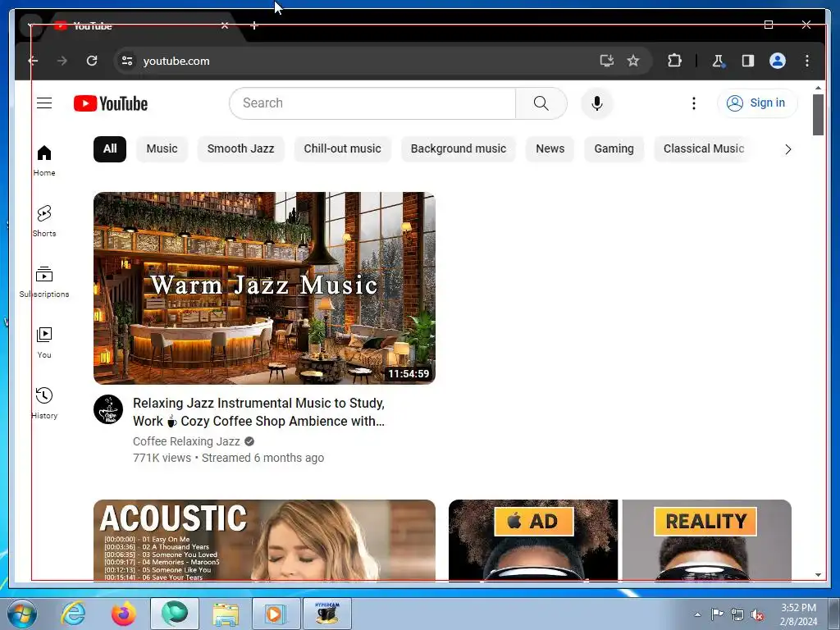The height and width of the screenshot is (630, 840).
Task: Open Chrome three-dot menu
Action: 807,61
